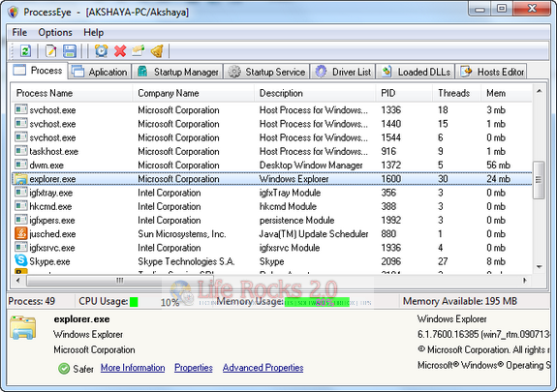Open the Help menu
The width and height of the screenshot is (557, 392).
94,32
